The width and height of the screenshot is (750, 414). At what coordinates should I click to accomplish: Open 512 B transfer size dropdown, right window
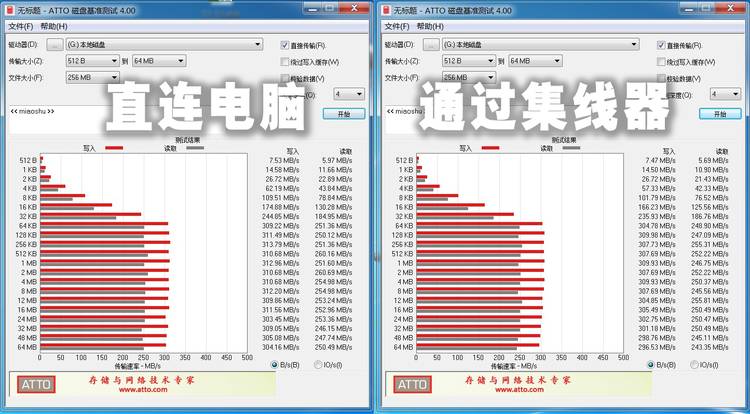click(469, 61)
